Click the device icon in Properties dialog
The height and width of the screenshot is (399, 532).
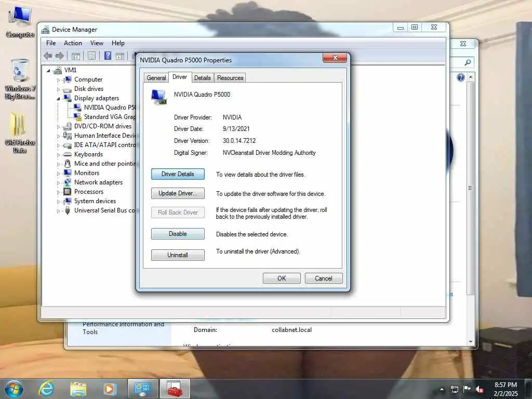pyautogui.click(x=159, y=97)
